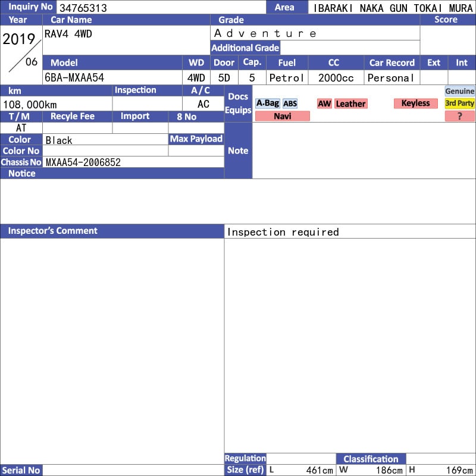Click the Keyless equipment badge
476x476 pixels.
tap(415, 104)
